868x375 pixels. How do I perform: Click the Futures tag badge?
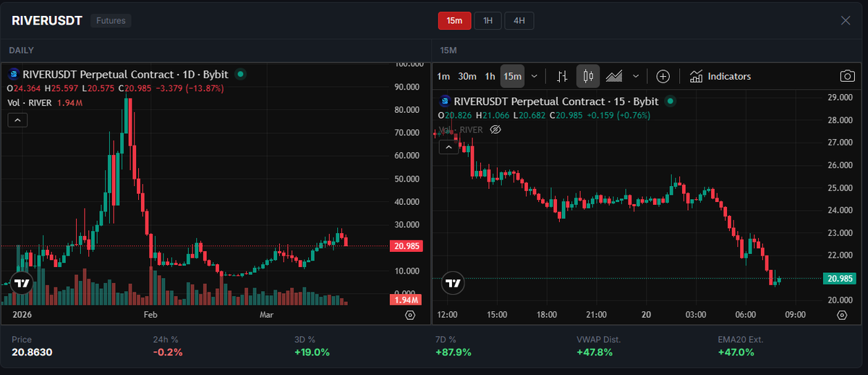[111, 21]
